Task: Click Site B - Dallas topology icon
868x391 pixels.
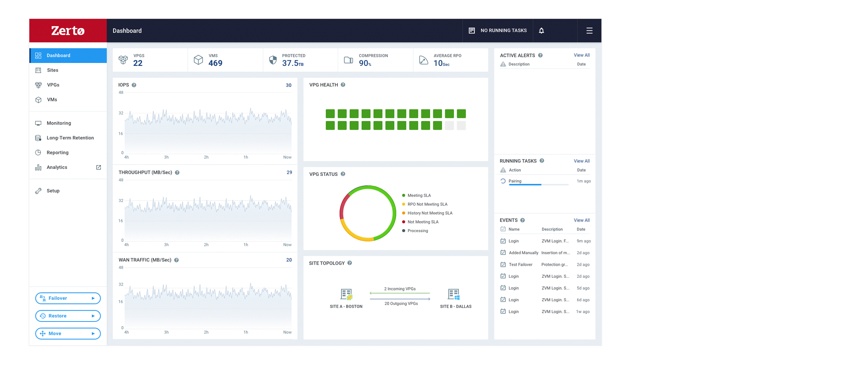Action: (454, 294)
